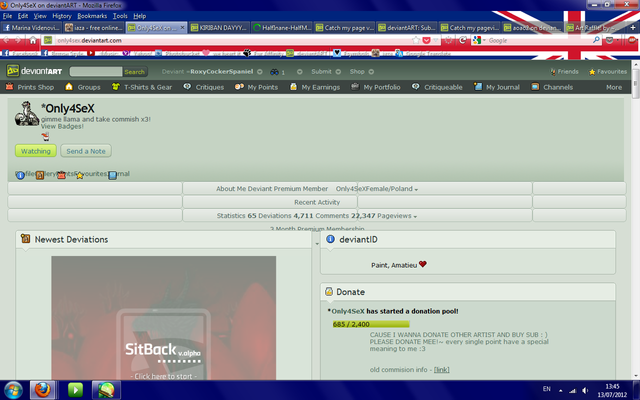Open the History menu
640x400 pixels.
pyautogui.click(x=62, y=16)
